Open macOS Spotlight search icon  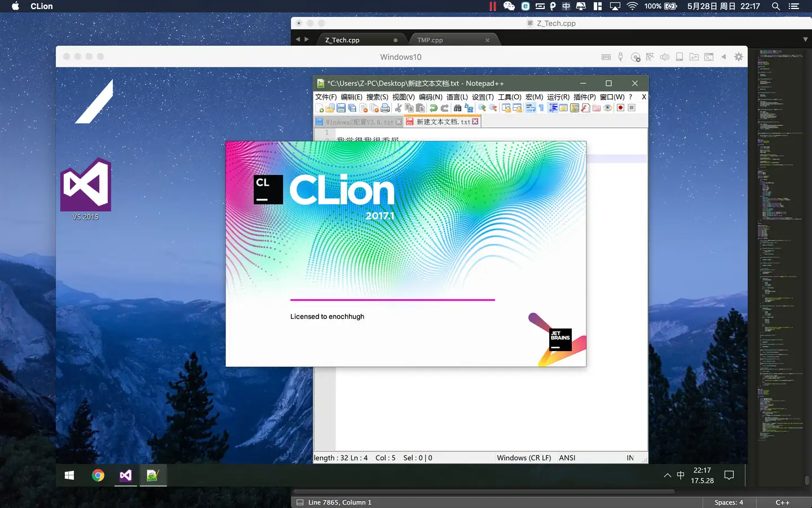(x=776, y=6)
